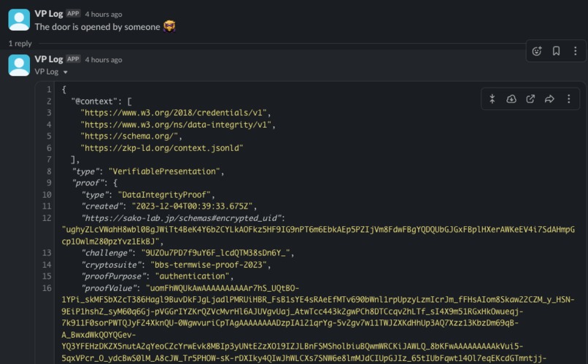
Task: Add a reaction to the VP Log message
Action: [x=537, y=51]
